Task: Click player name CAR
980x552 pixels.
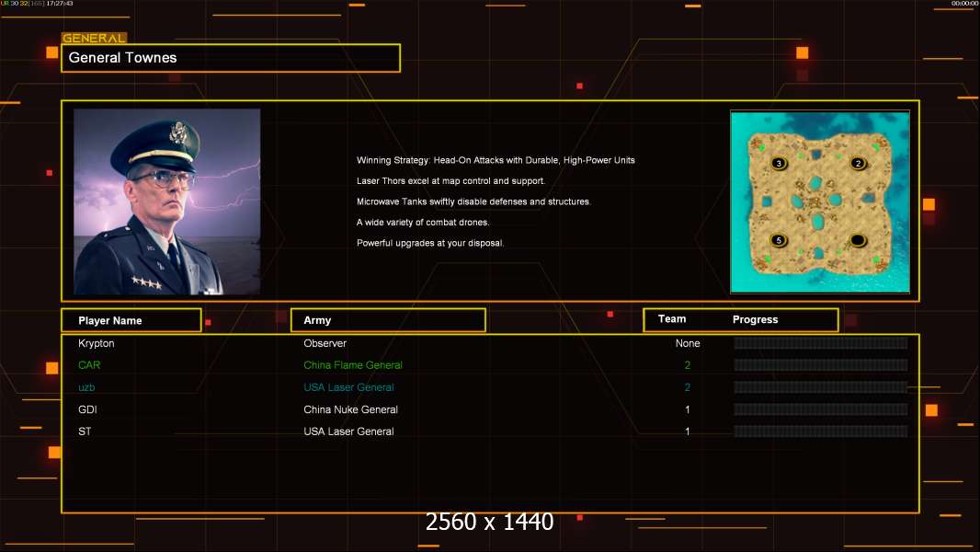Action: click(89, 365)
